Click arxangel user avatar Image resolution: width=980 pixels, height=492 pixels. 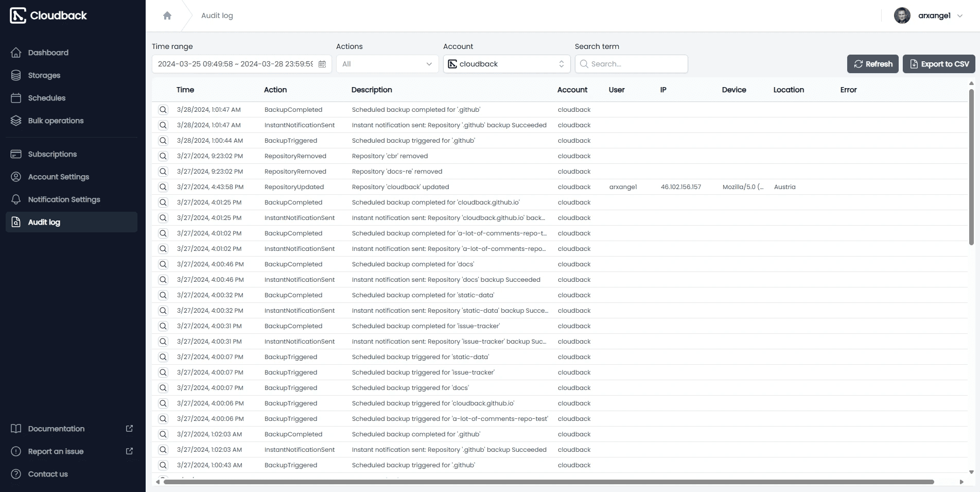click(902, 15)
